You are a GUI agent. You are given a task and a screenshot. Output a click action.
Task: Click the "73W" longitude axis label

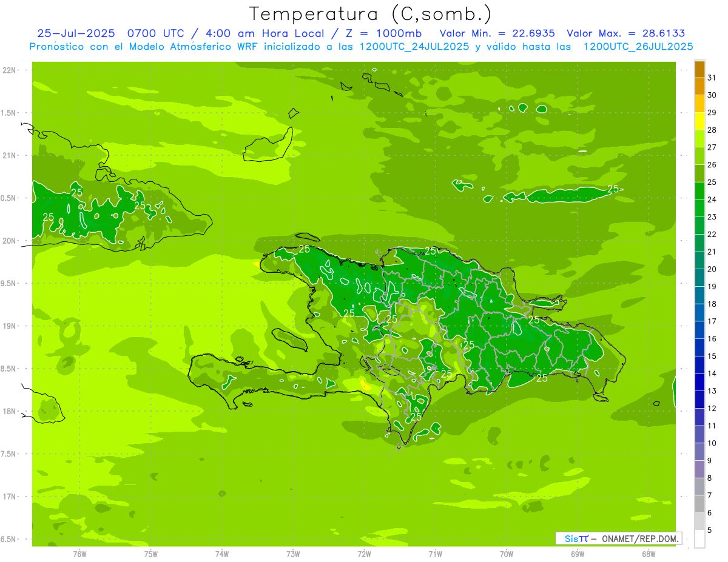[x=293, y=554]
